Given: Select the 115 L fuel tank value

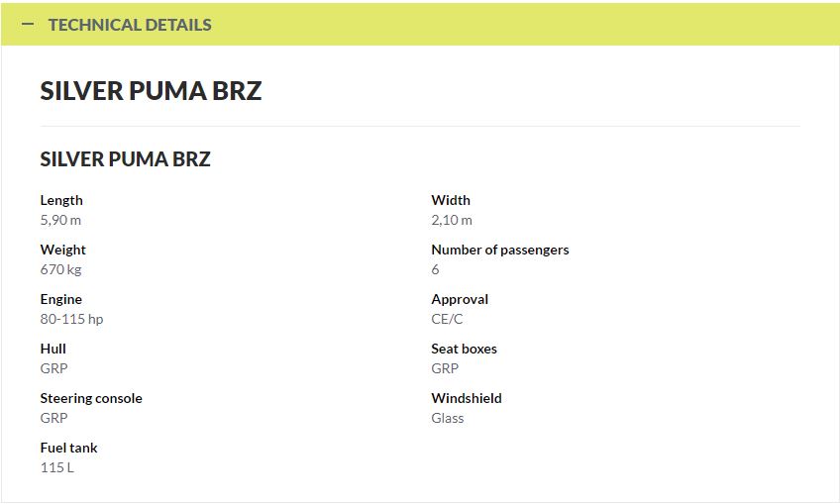Looking at the screenshot, I should 57,467.
